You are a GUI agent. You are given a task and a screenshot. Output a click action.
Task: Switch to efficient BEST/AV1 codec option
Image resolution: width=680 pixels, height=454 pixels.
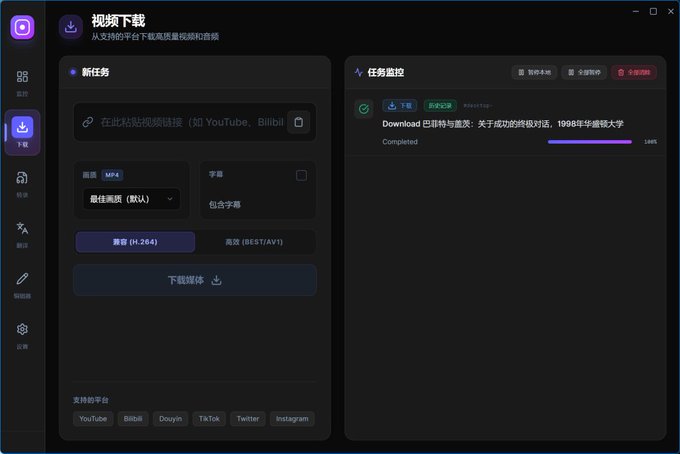[x=254, y=242]
